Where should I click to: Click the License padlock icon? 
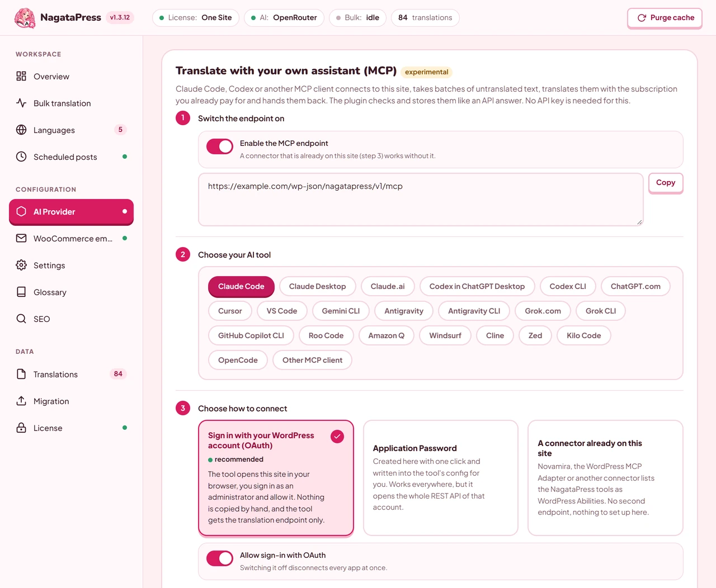pyautogui.click(x=21, y=428)
